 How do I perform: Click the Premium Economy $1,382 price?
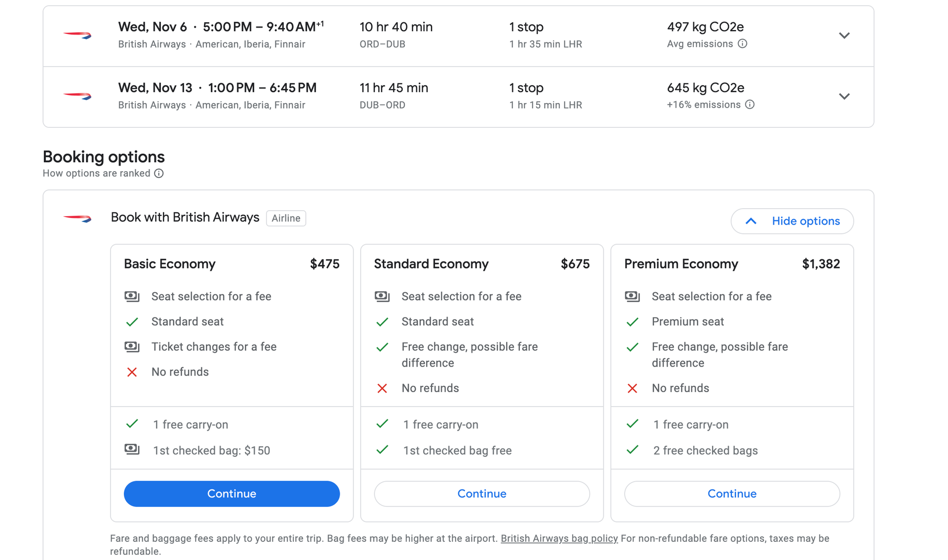tap(821, 264)
